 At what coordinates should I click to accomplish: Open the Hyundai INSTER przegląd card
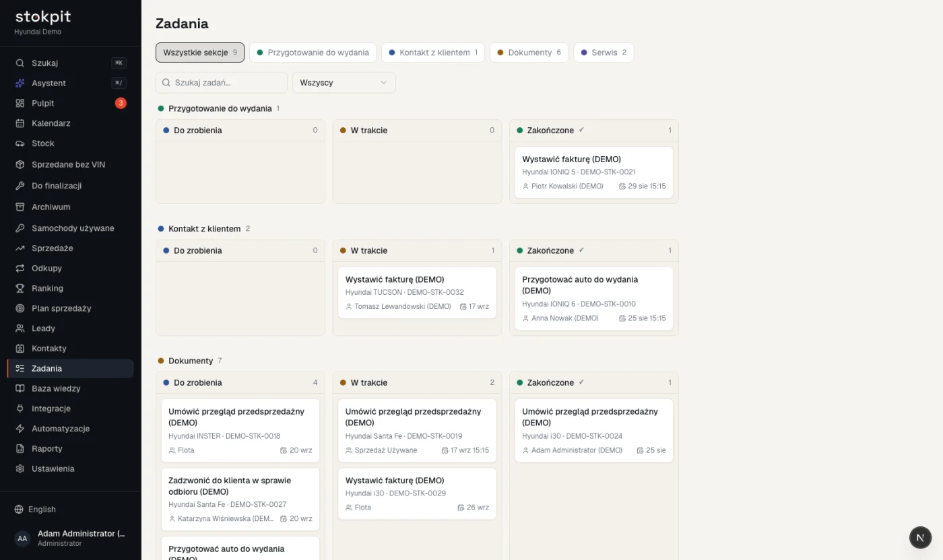click(240, 431)
